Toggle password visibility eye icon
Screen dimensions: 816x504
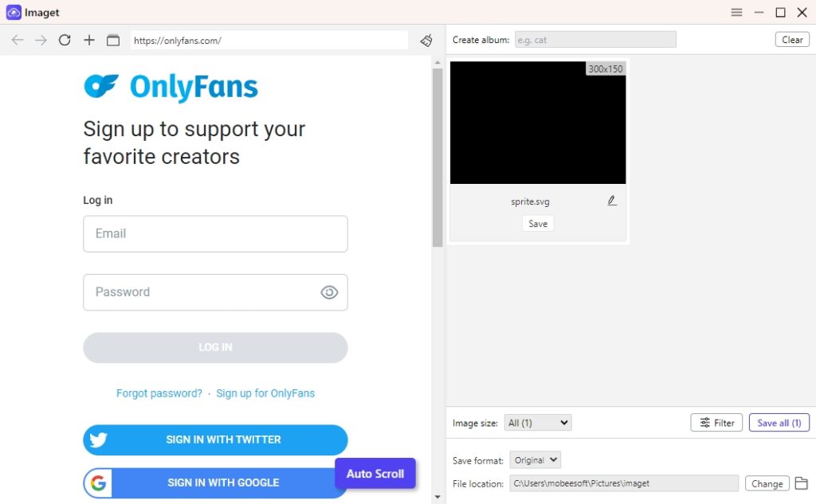(329, 292)
